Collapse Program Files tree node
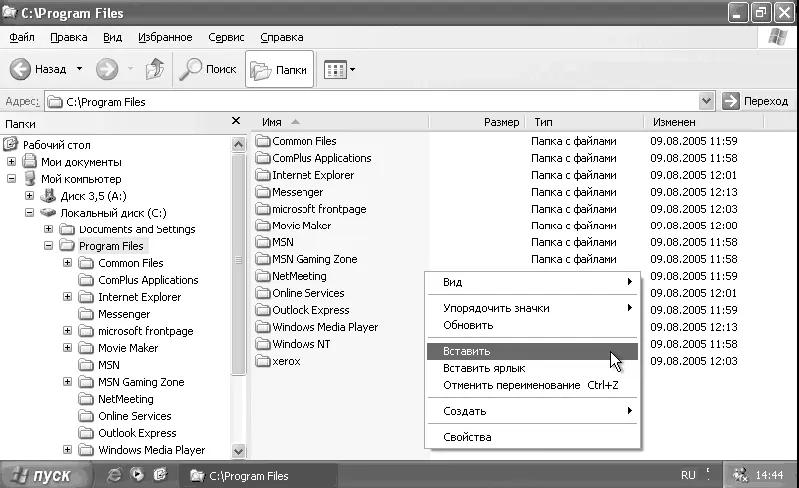Screen dimensions: 799x488 tap(48, 246)
